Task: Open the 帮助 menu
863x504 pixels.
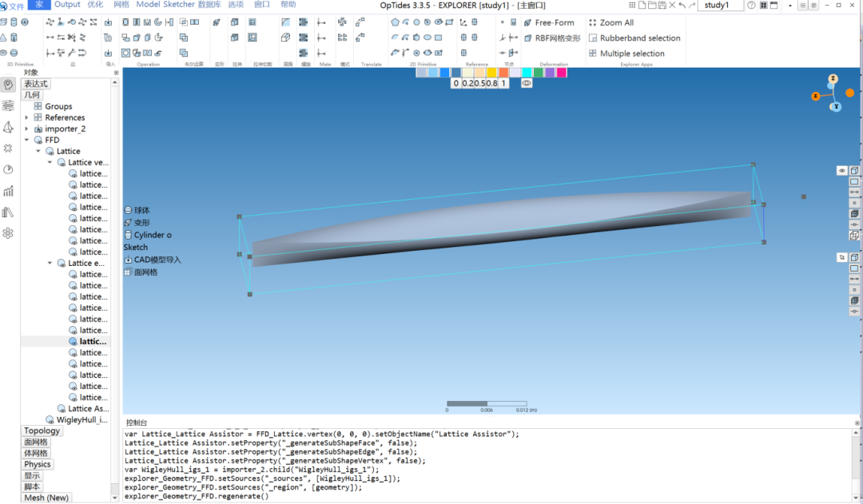Action: [x=288, y=5]
